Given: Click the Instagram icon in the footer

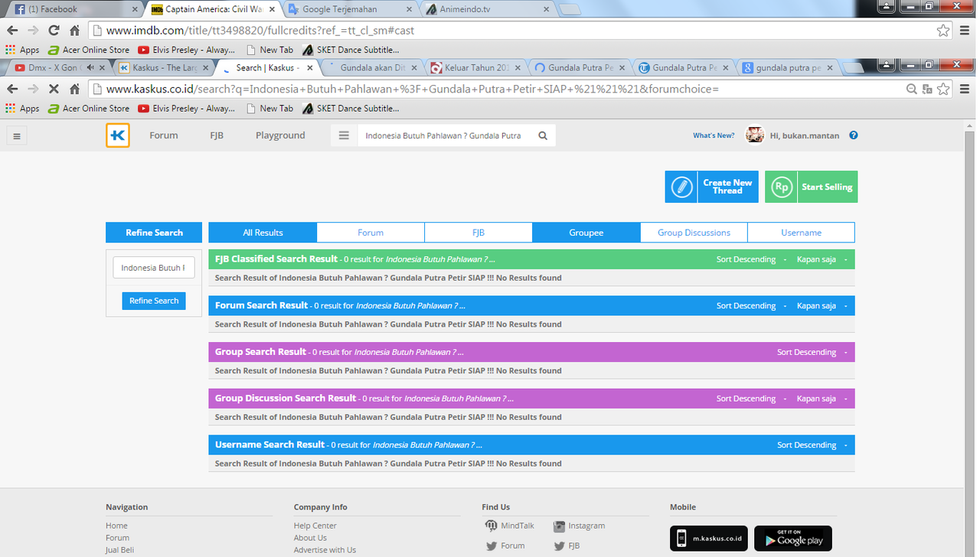Looking at the screenshot, I should click(x=560, y=526).
